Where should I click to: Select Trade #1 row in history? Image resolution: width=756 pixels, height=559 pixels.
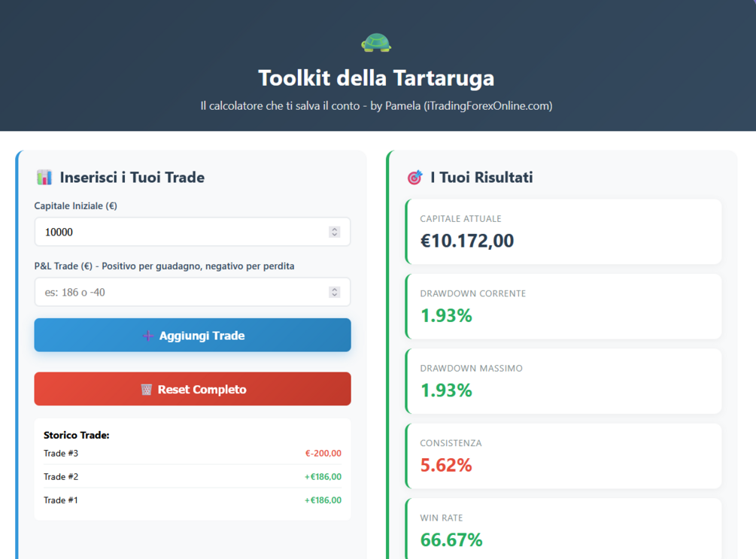(193, 500)
